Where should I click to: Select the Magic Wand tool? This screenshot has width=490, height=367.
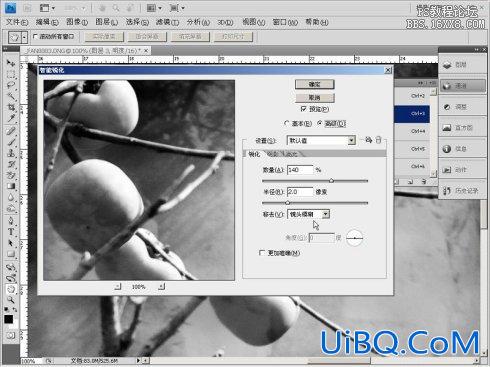[11, 96]
